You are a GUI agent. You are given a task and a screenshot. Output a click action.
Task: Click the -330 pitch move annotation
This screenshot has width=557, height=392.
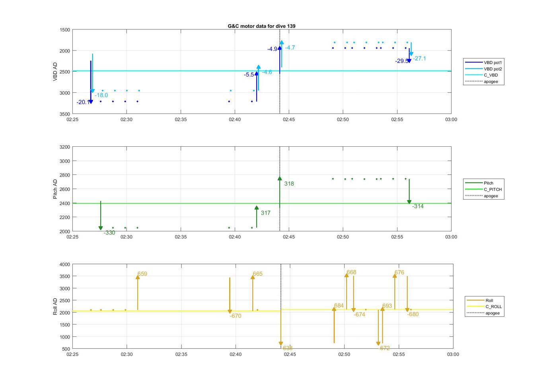coord(109,233)
